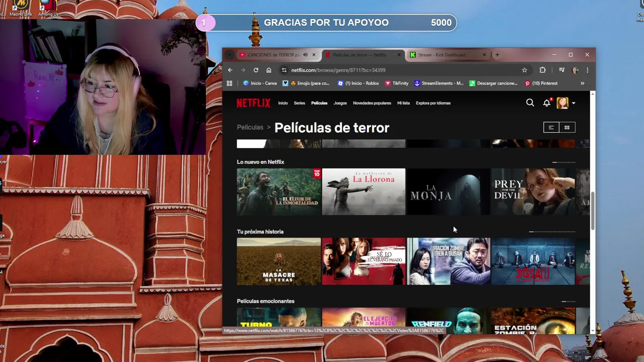644x362 pixels.
Task: Click the Tu próxima historia heading
Action: coord(260,232)
